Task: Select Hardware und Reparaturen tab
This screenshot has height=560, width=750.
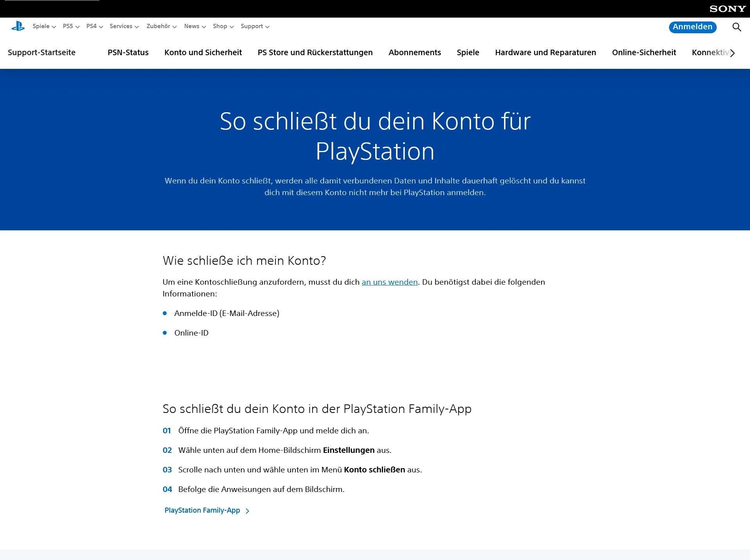Action: 545,52
